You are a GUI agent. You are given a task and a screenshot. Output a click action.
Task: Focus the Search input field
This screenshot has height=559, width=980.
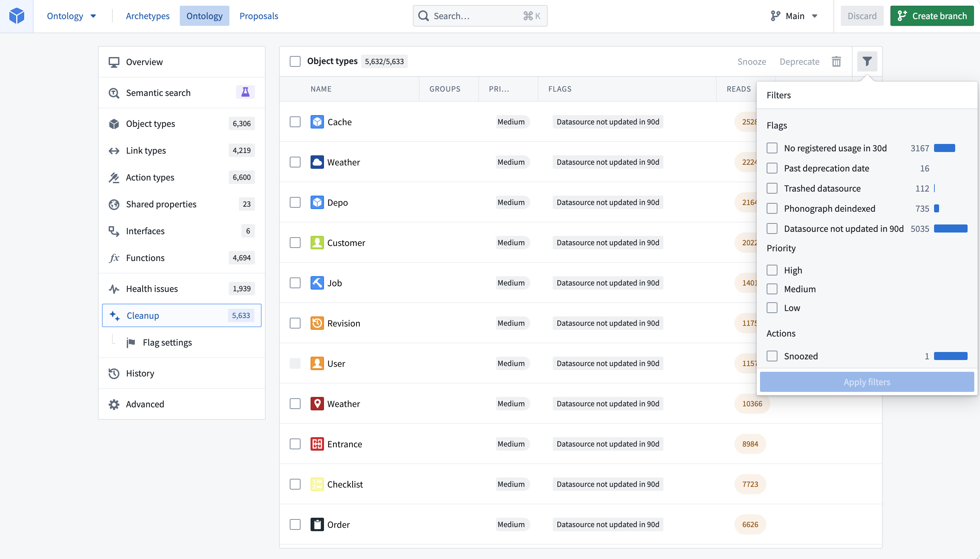click(480, 16)
